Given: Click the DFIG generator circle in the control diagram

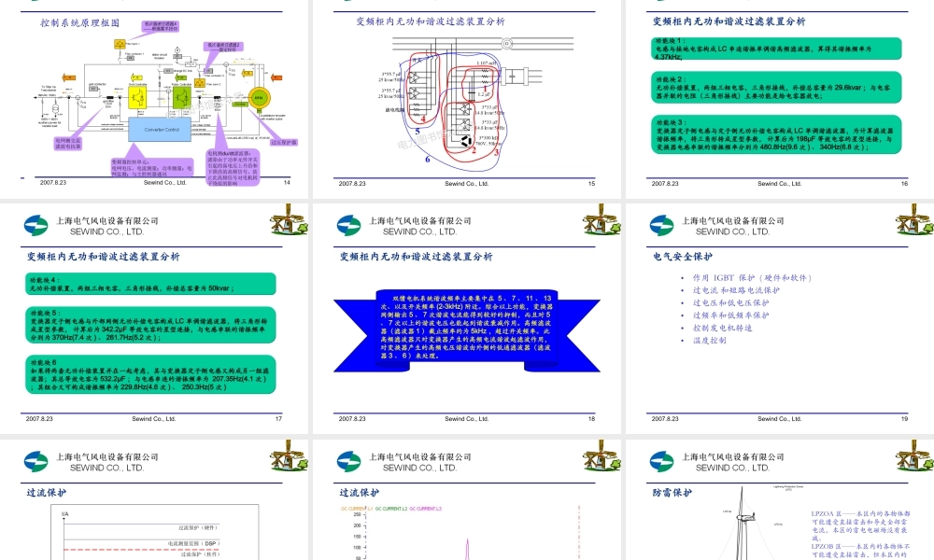Looking at the screenshot, I should point(260,98).
